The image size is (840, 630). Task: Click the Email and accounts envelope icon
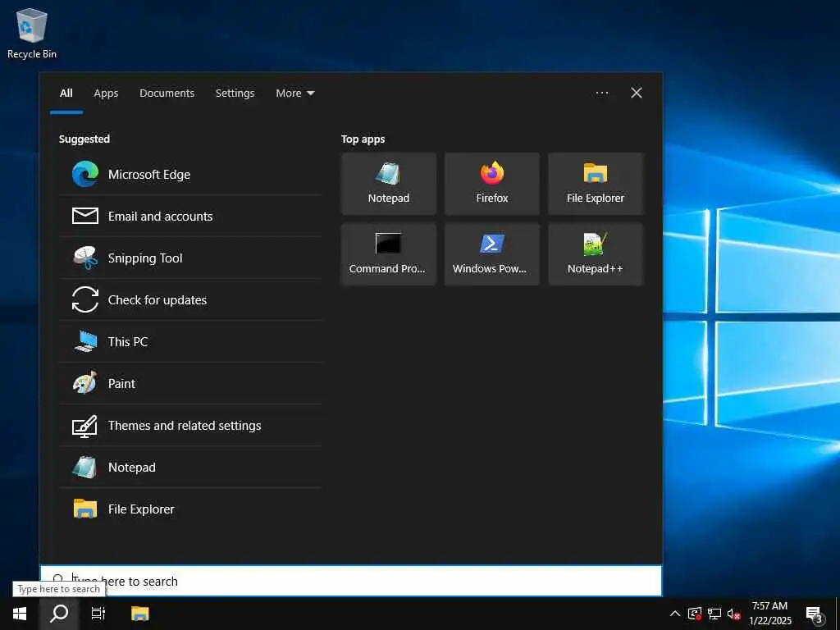85,216
